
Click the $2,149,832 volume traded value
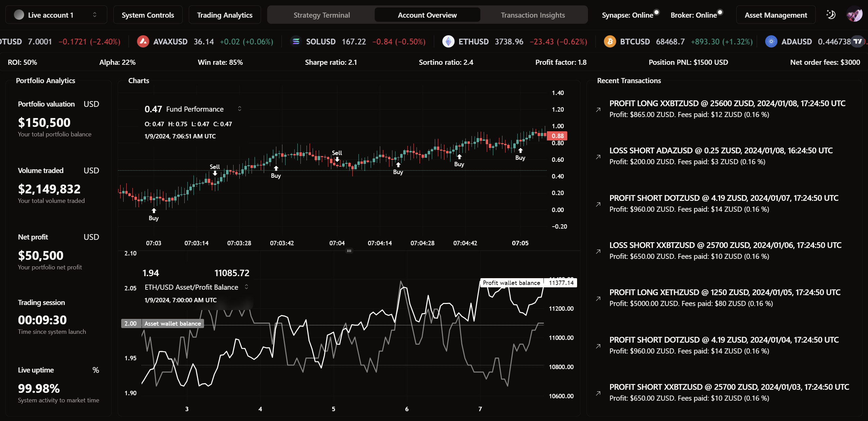(49, 189)
